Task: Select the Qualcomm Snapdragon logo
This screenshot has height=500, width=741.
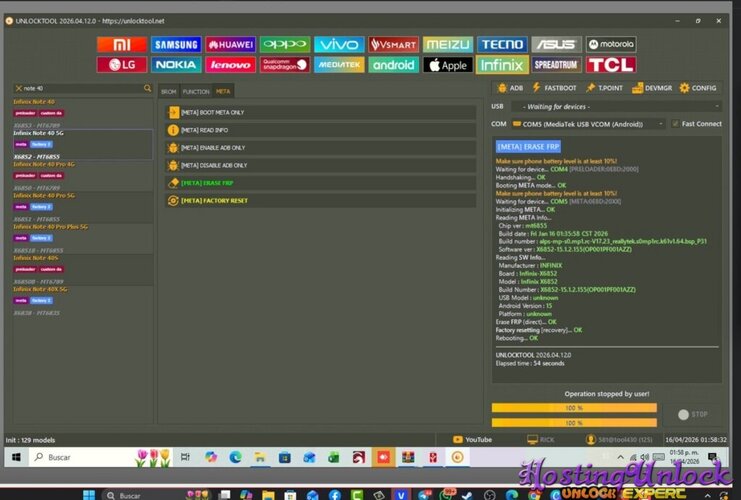Action: click(x=285, y=65)
